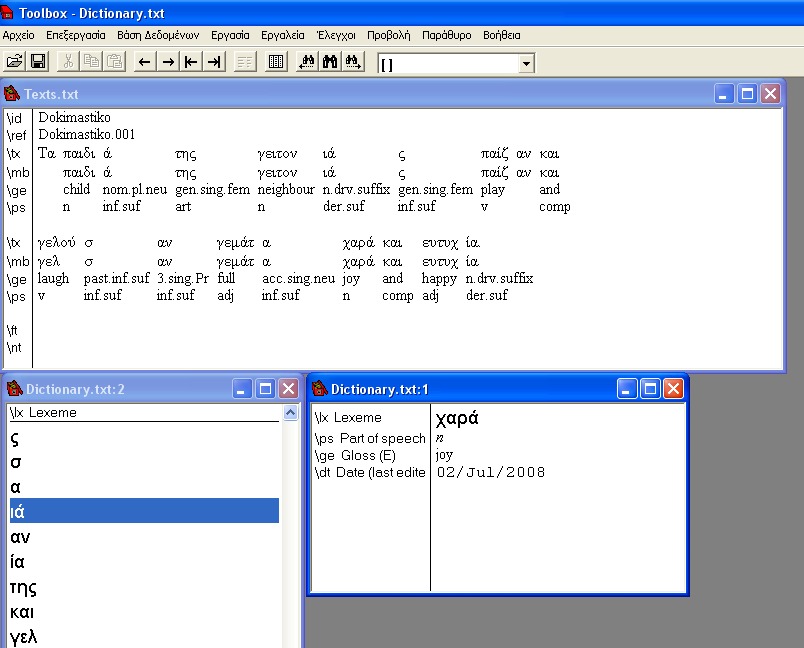
Task: Click the Toolbox app icon in title bar
Action: coord(7,13)
